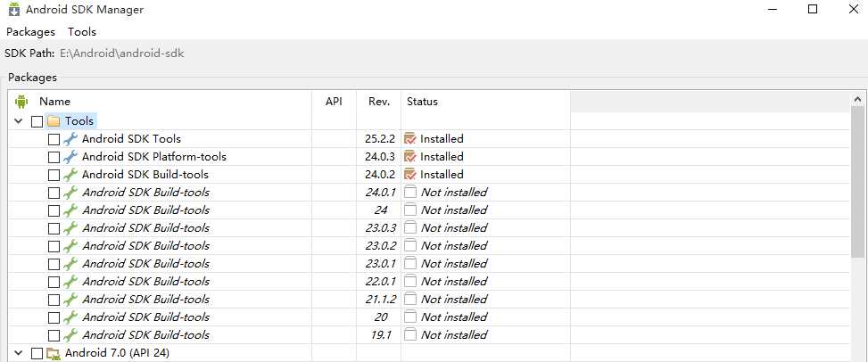Screen dimensions: 868x362
Task: Click the Rev. column header
Action: [378, 102]
